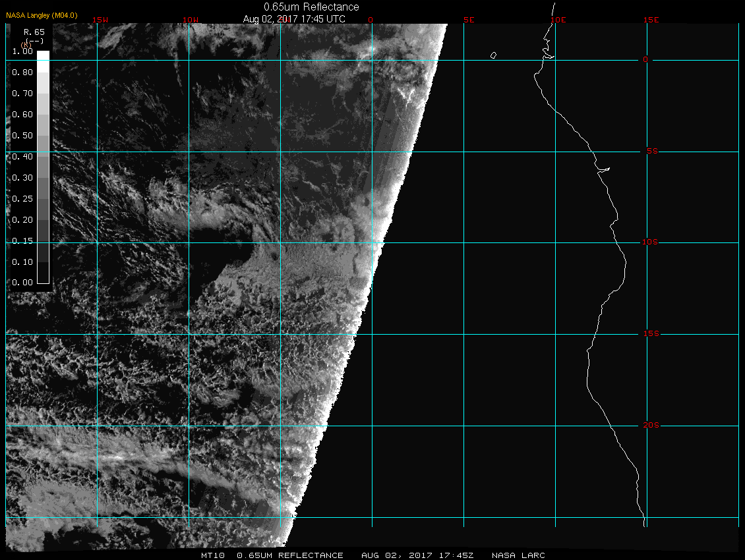745x560 pixels.
Task: Click the 10E longitude marker label
Action: pos(558,20)
